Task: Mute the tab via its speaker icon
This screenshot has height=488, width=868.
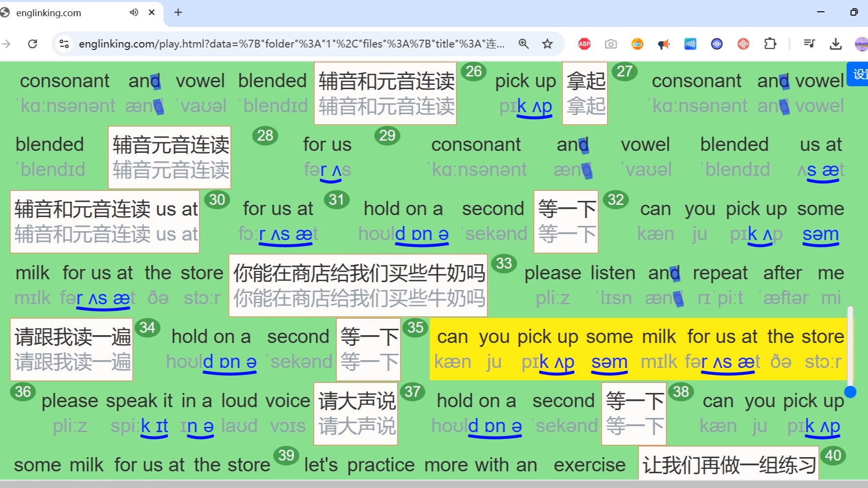Action: (x=134, y=12)
